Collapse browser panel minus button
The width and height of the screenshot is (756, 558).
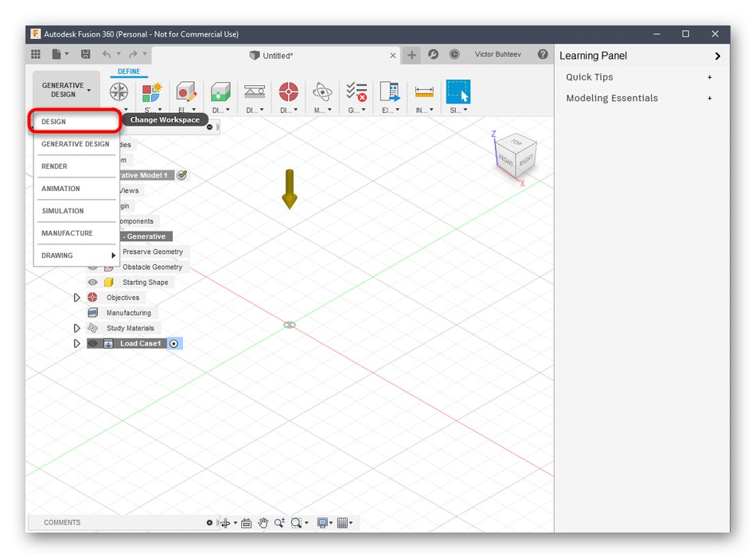click(x=210, y=127)
